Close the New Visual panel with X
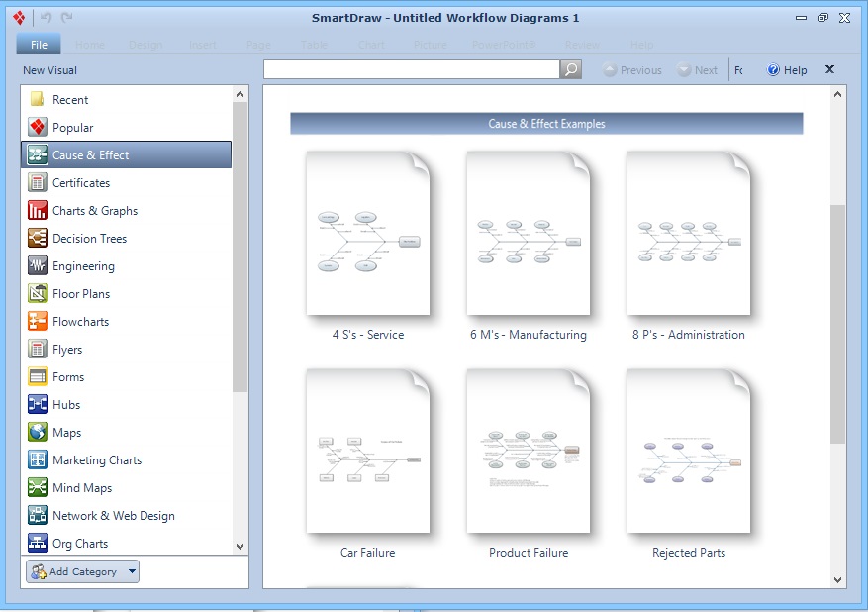The image size is (868, 612). click(x=829, y=69)
